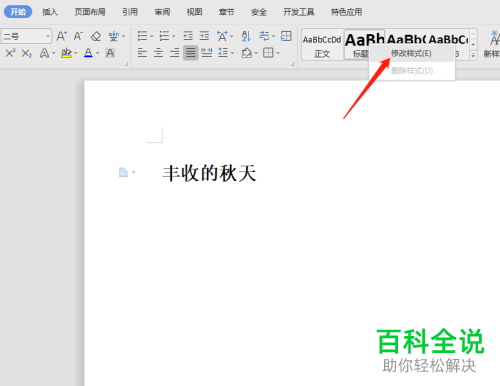Switch to 审阅 tab
Viewport: 500px width, 386px height.
coord(162,12)
